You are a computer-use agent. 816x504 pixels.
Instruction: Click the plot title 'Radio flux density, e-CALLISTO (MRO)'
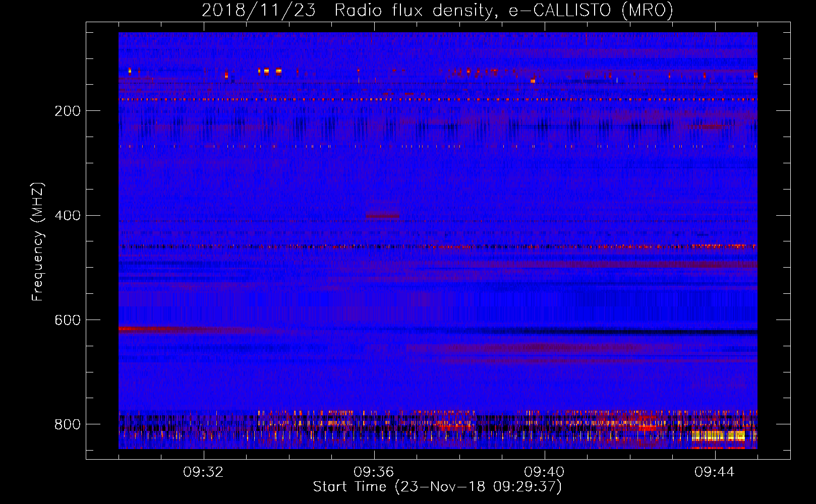pyautogui.click(x=504, y=10)
